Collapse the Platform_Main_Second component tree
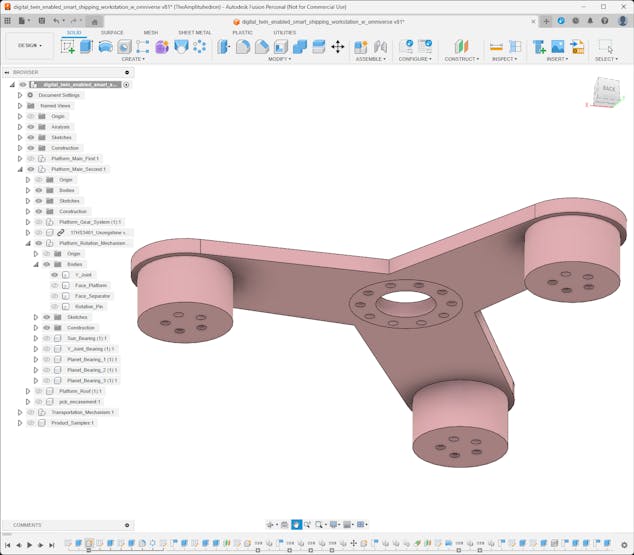 [x=20, y=169]
